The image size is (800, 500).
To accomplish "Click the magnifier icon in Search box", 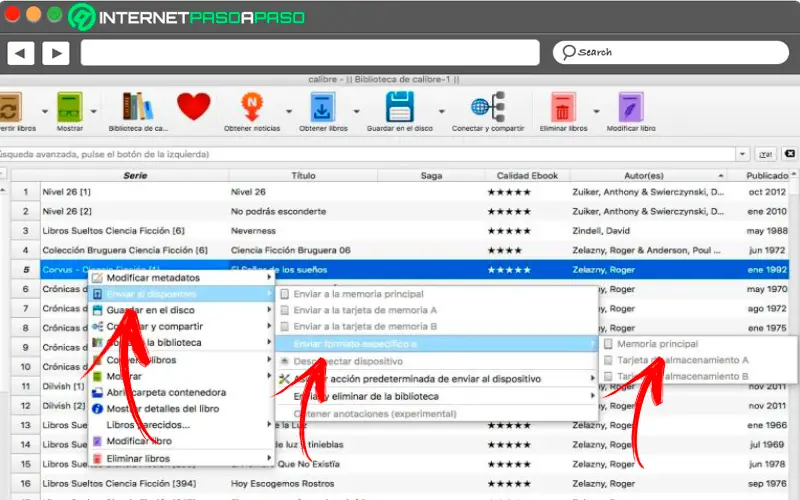I will click(x=568, y=52).
